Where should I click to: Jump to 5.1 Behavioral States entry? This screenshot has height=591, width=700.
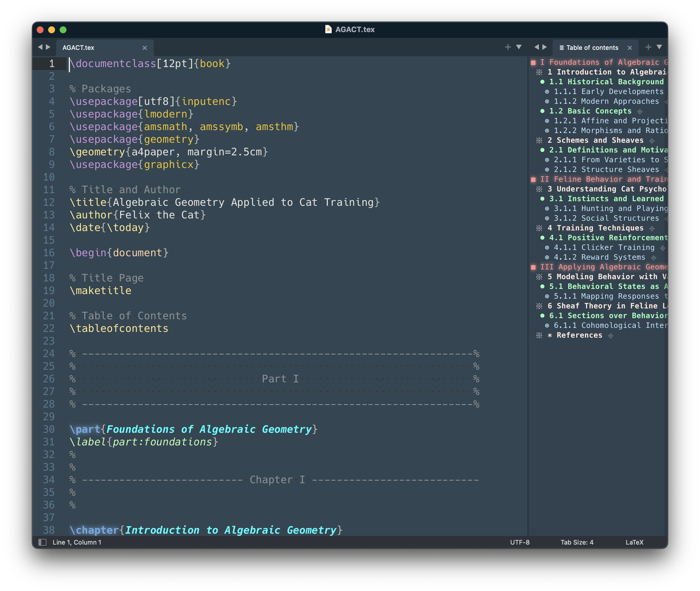pos(608,286)
